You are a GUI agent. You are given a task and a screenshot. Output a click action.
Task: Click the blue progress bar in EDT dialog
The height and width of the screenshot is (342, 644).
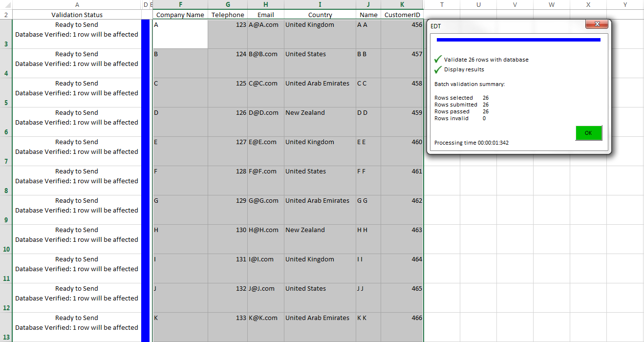pos(518,40)
